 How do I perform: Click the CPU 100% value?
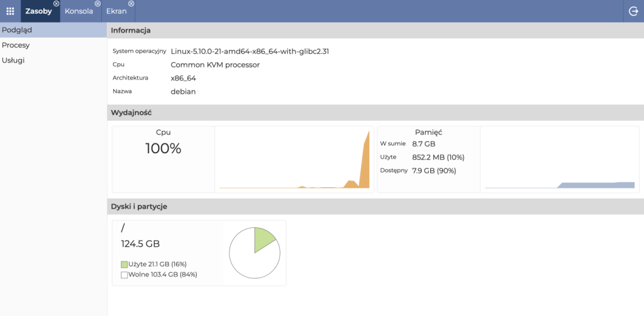point(163,149)
